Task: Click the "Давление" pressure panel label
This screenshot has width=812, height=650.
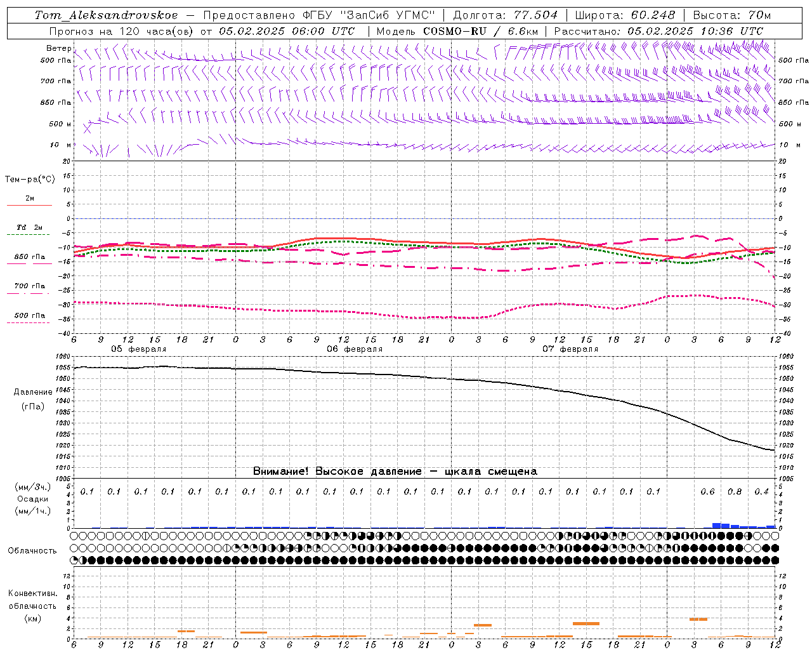Action: [33, 392]
